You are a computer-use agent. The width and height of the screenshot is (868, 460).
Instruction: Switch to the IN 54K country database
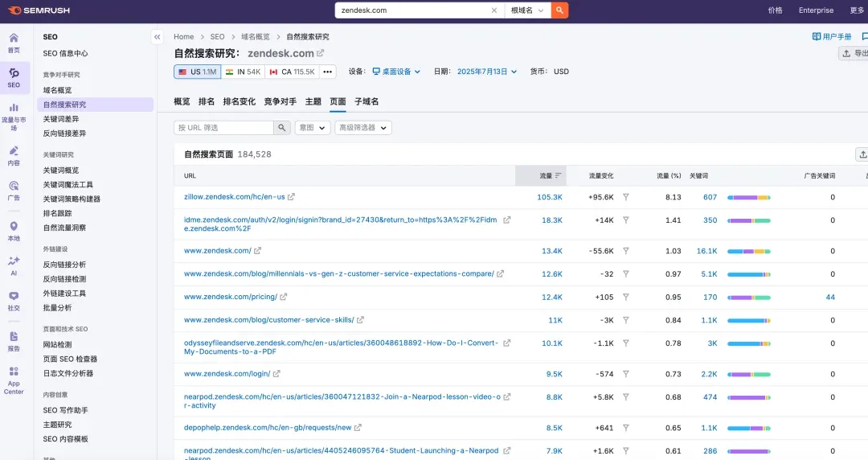(243, 72)
